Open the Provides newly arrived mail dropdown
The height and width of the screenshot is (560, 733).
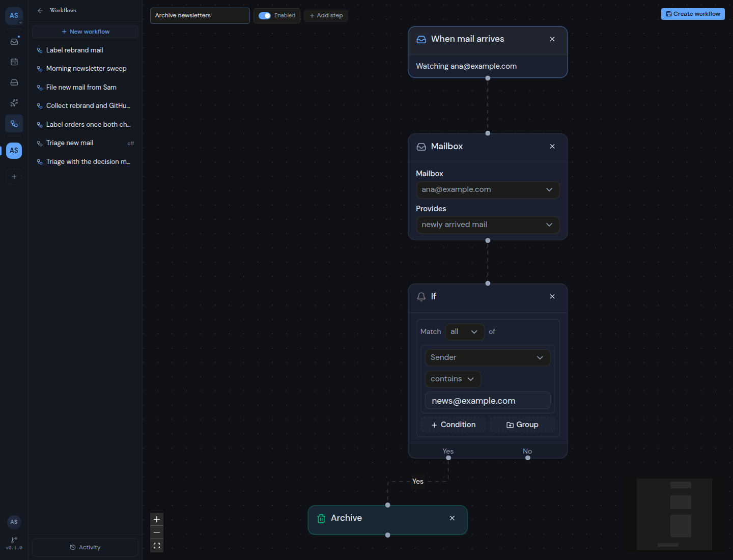pos(488,225)
